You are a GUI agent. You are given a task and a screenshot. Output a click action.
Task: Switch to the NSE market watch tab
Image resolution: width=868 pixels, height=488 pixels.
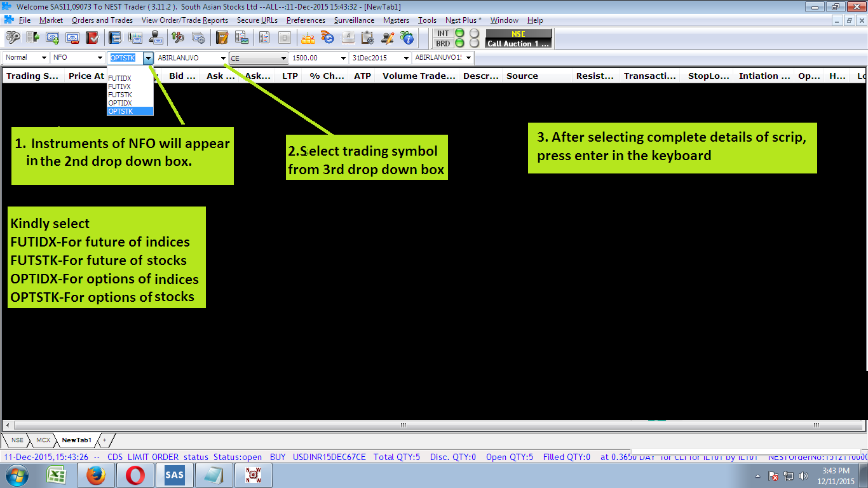[x=17, y=440]
